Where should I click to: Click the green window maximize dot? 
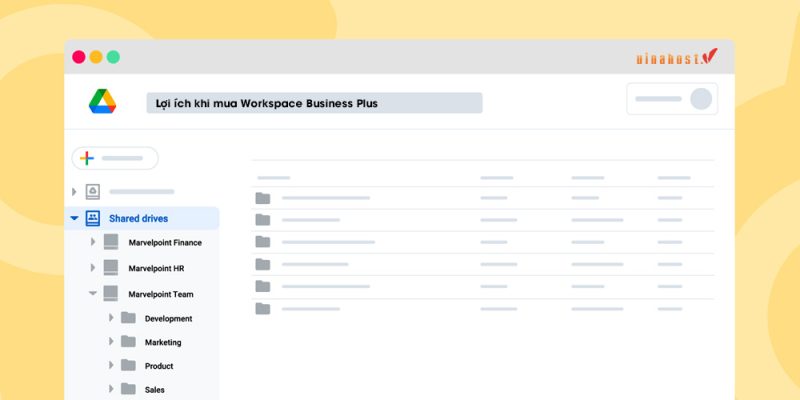click(x=113, y=57)
